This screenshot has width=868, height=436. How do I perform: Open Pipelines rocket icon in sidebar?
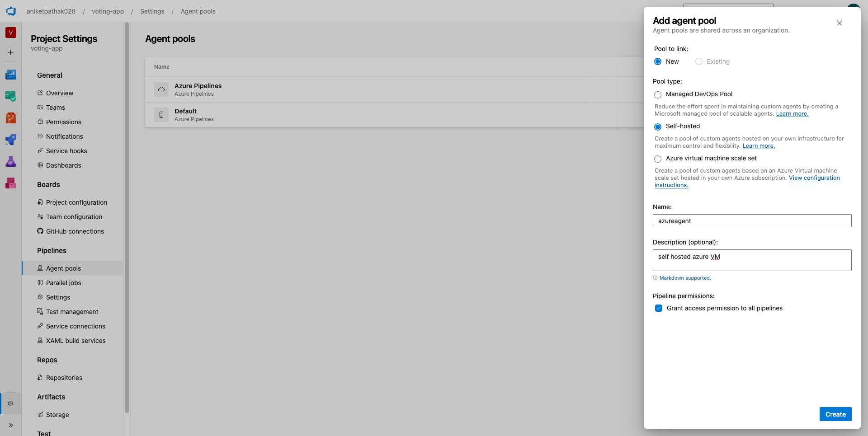[x=11, y=140]
